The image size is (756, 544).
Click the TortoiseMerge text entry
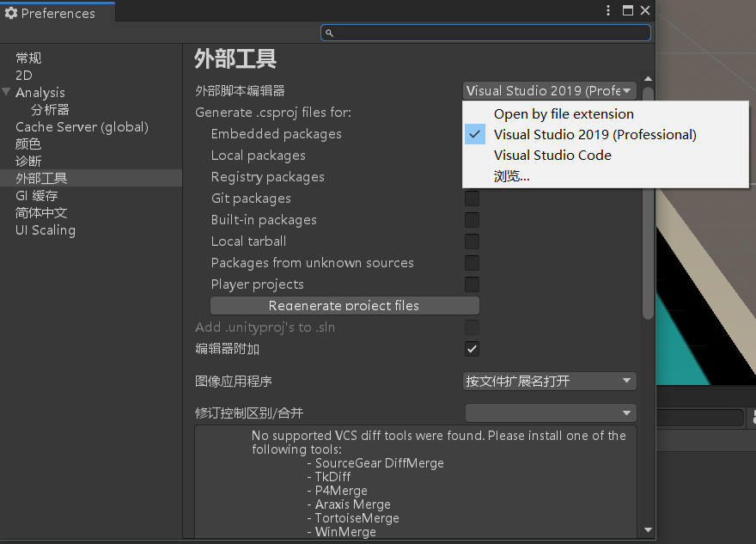(357, 518)
